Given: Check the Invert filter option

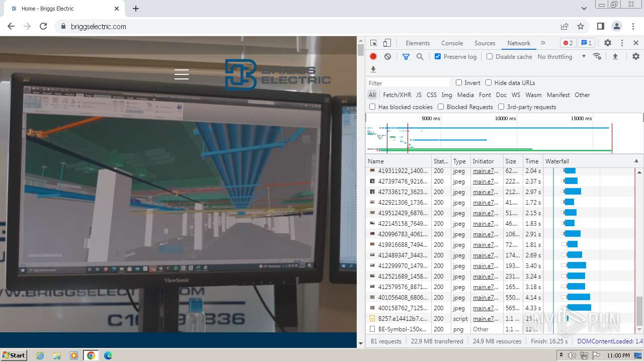Looking at the screenshot, I should pyautogui.click(x=459, y=83).
